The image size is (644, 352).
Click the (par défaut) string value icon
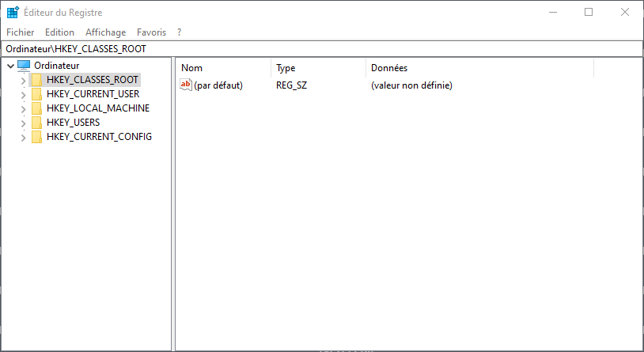[x=187, y=85]
